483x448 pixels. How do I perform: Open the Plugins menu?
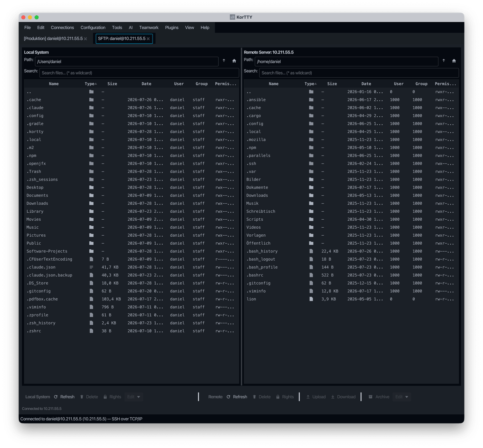172,28
